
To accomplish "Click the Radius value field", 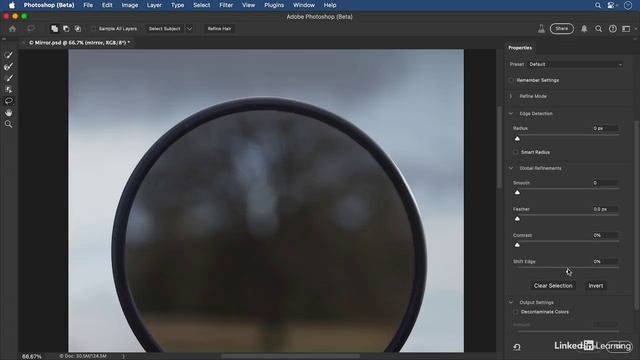I will pyautogui.click(x=605, y=128).
